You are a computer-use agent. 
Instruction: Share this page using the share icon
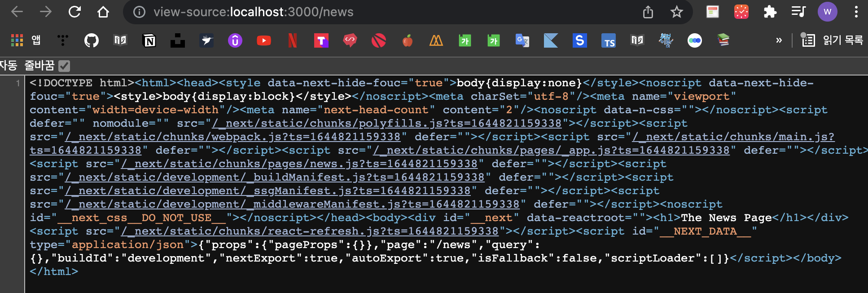click(648, 12)
